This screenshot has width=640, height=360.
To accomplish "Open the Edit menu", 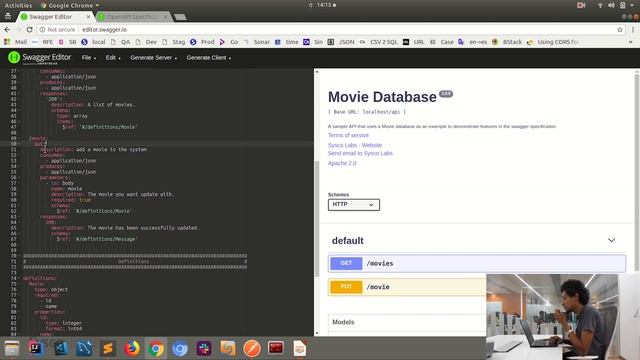I will [113, 58].
